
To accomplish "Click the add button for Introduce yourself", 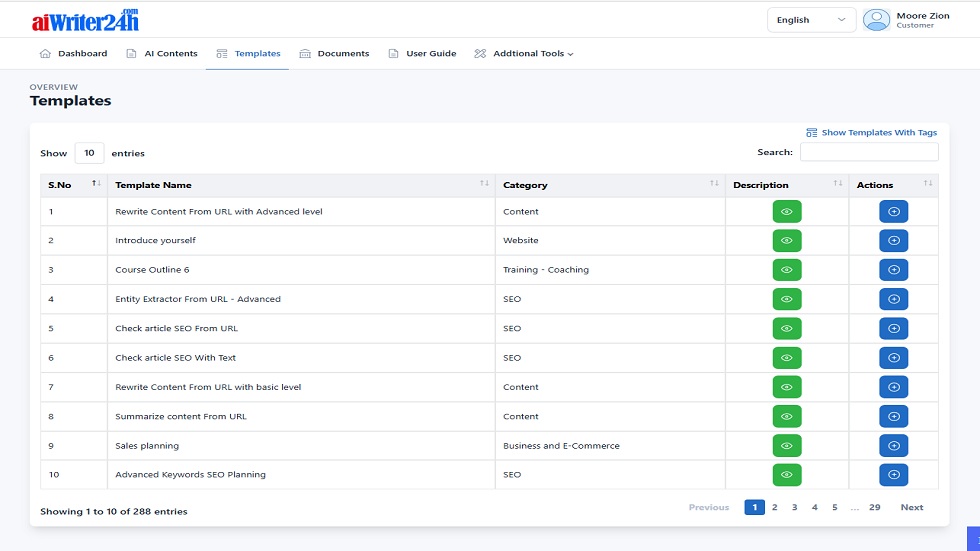I will (893, 241).
